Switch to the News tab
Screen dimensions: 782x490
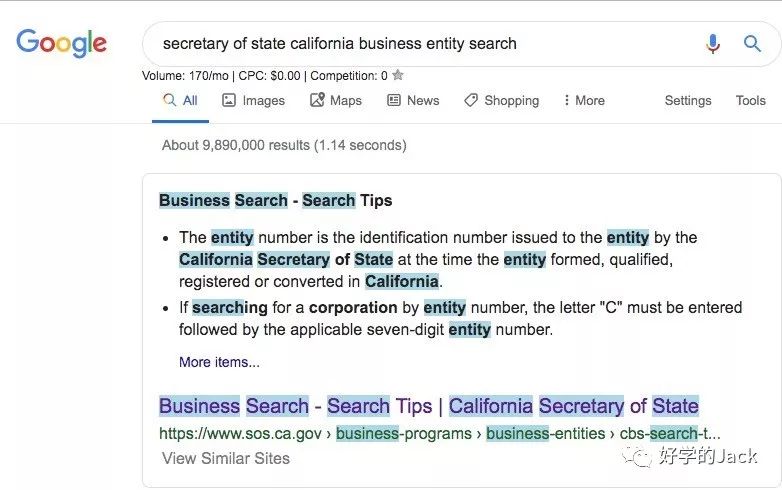coord(422,100)
